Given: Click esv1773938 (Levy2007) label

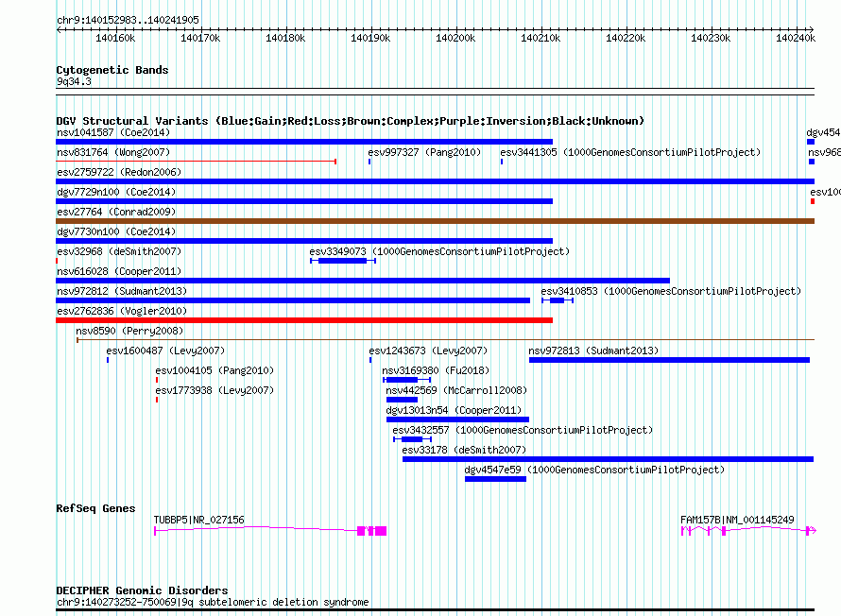Looking at the screenshot, I should [x=215, y=390].
